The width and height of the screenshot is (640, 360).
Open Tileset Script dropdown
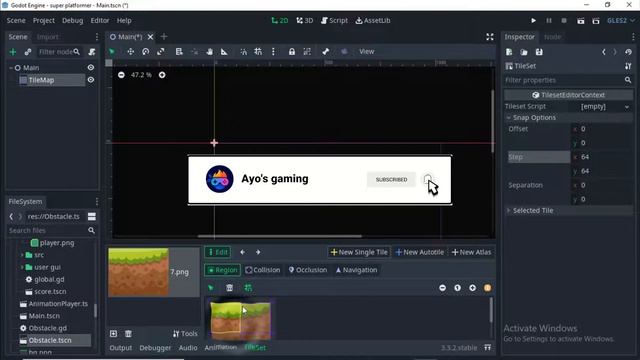point(604,107)
